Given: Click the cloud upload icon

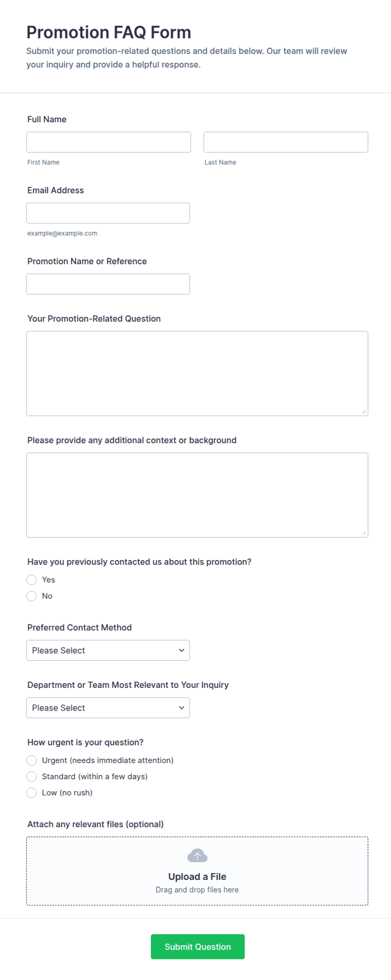Looking at the screenshot, I should (197, 855).
